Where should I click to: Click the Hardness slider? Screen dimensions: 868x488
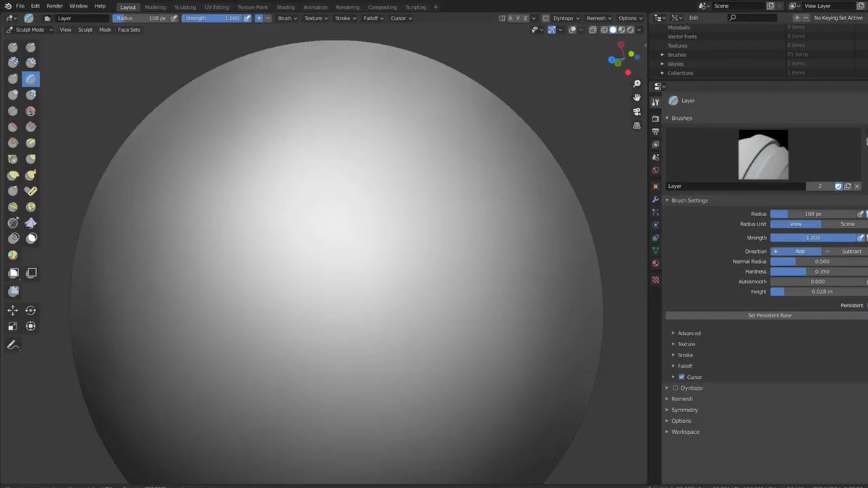coord(818,272)
